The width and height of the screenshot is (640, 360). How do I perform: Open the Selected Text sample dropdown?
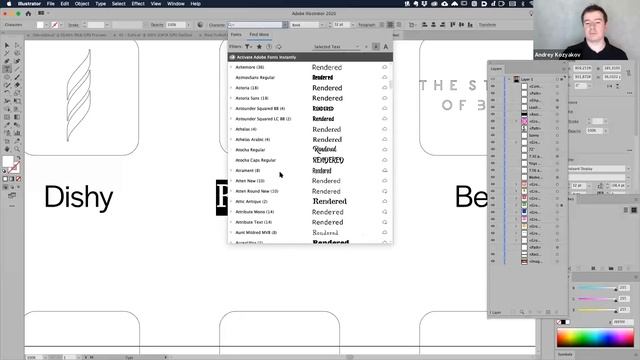point(336,47)
